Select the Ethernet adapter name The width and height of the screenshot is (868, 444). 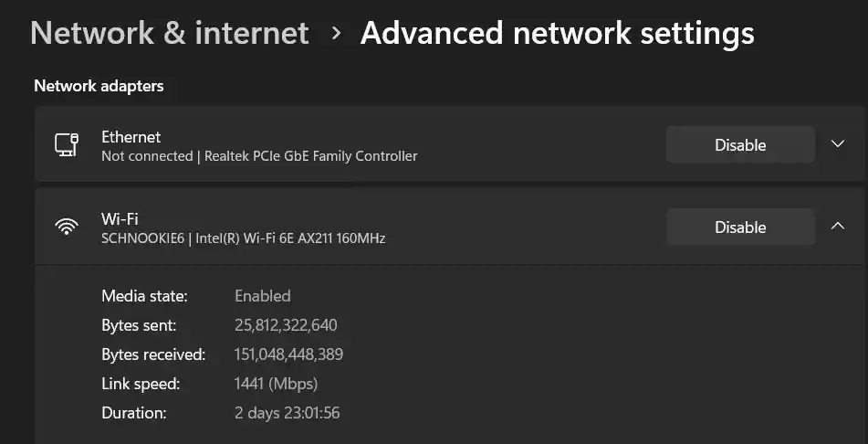click(x=131, y=137)
